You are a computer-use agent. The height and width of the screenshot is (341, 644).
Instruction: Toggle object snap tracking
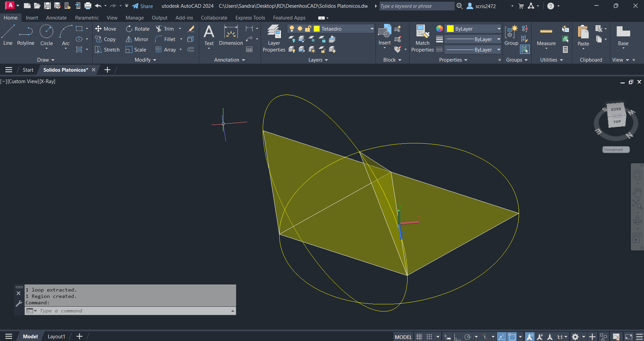[x=502, y=337]
